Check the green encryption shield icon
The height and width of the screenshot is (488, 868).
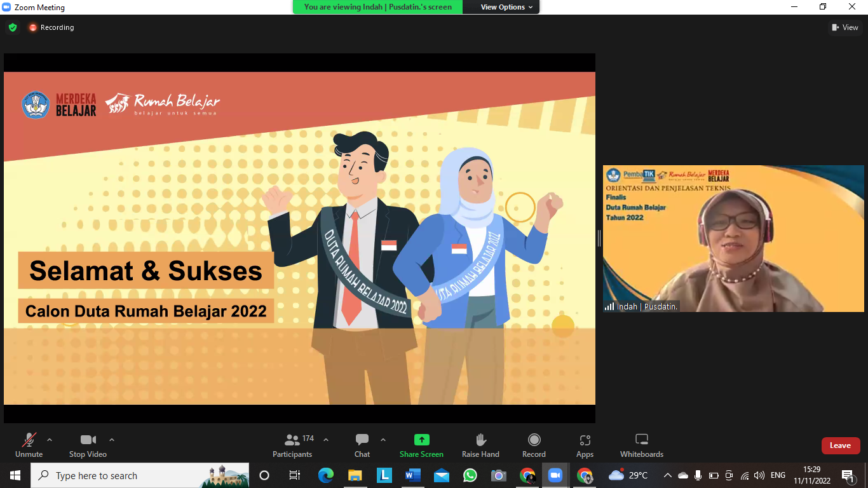point(13,27)
